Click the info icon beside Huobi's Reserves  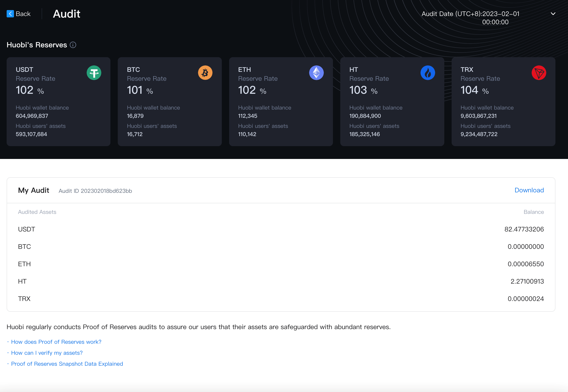tap(73, 45)
